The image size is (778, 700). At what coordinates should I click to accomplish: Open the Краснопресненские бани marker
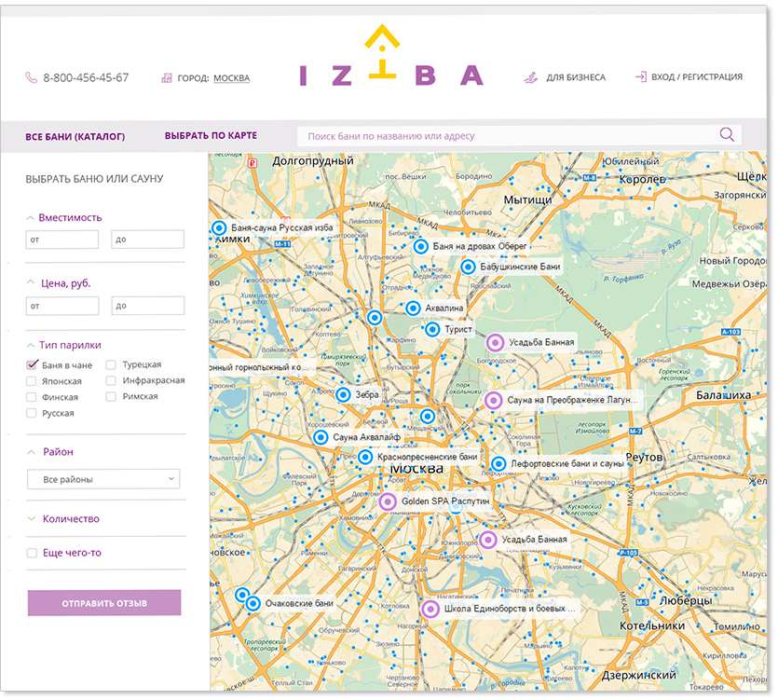(365, 457)
